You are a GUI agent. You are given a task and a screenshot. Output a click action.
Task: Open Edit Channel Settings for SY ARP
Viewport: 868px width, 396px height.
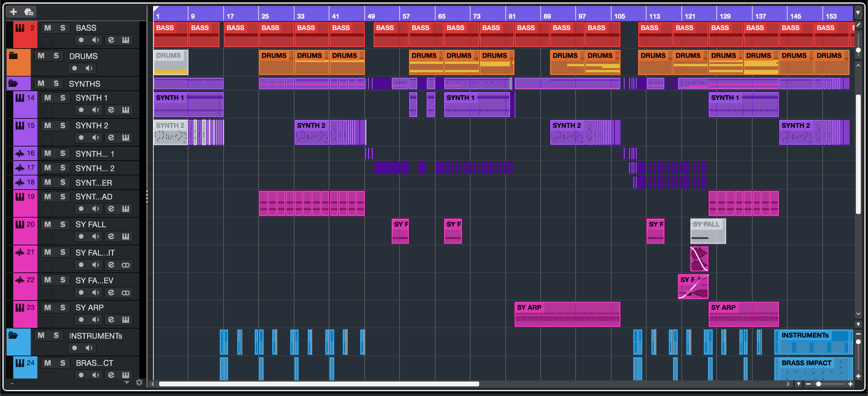click(111, 319)
